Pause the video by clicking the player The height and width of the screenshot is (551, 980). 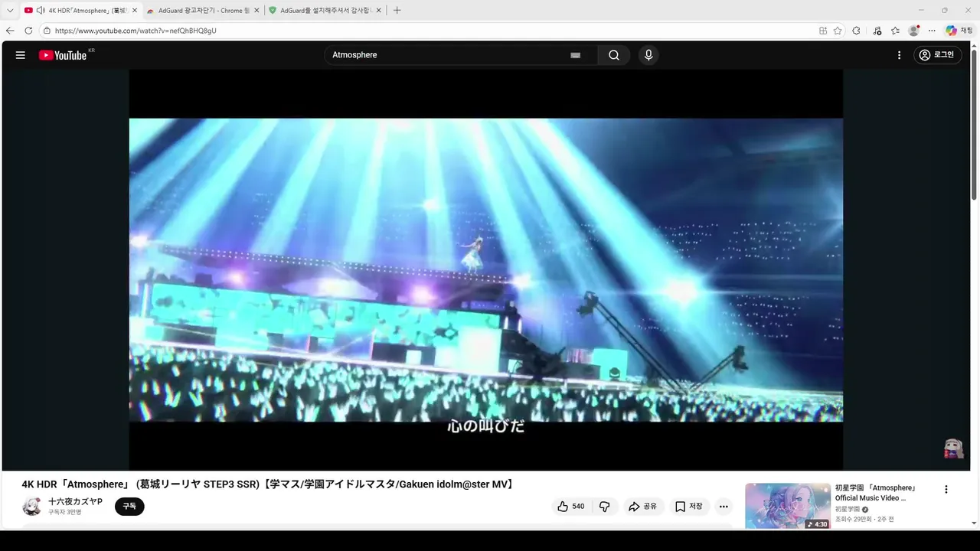(486, 269)
